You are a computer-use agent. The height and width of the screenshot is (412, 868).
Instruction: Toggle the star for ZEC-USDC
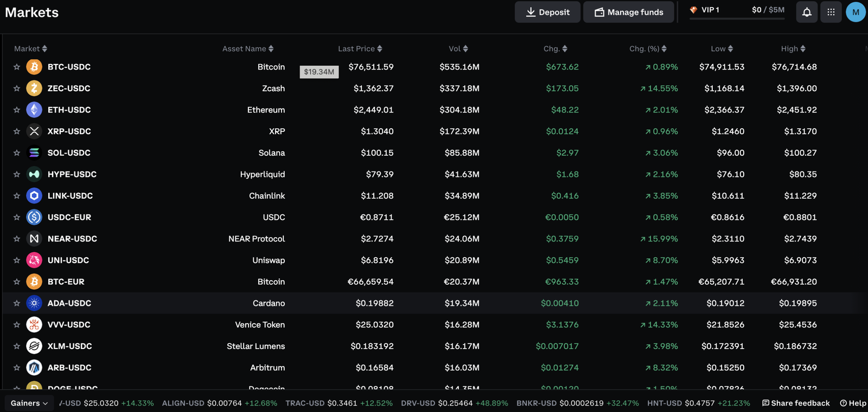17,88
